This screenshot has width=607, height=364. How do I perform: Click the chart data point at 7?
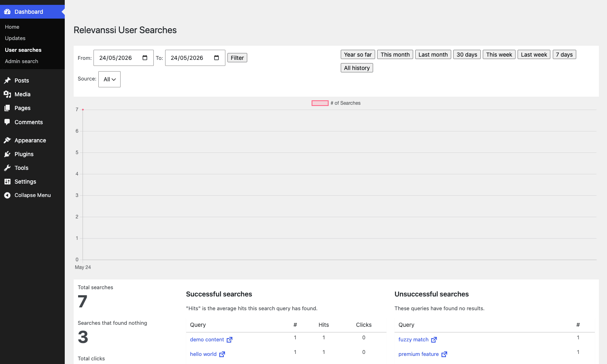(x=83, y=110)
